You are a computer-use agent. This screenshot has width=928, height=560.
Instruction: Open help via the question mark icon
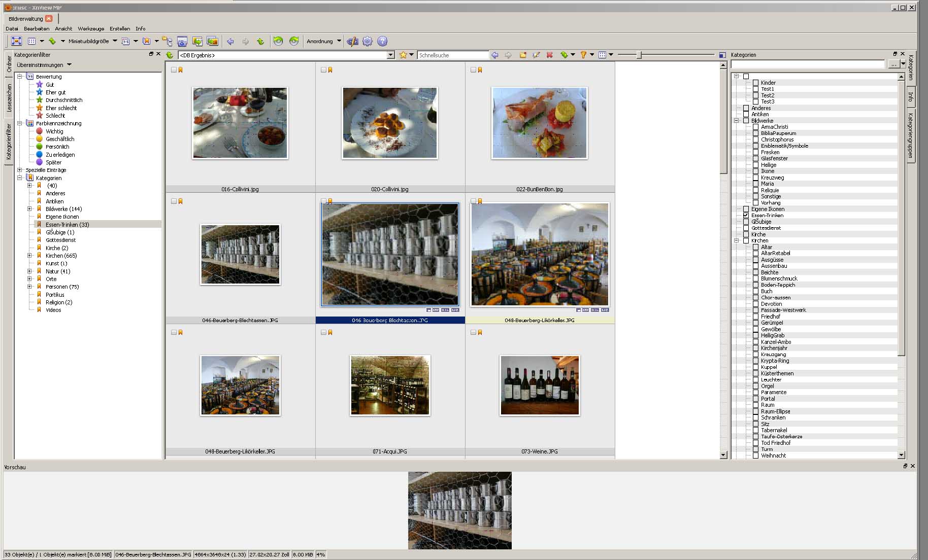(383, 41)
